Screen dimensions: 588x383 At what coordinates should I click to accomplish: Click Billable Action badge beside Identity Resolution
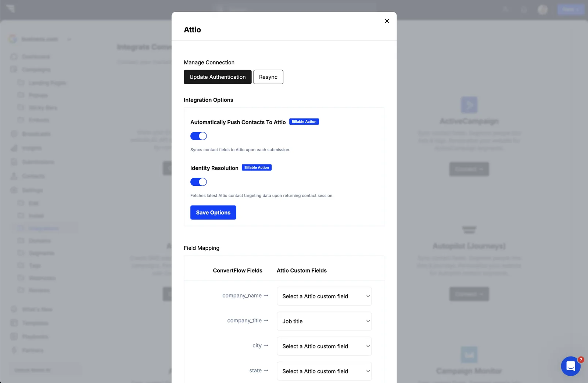[x=257, y=167]
